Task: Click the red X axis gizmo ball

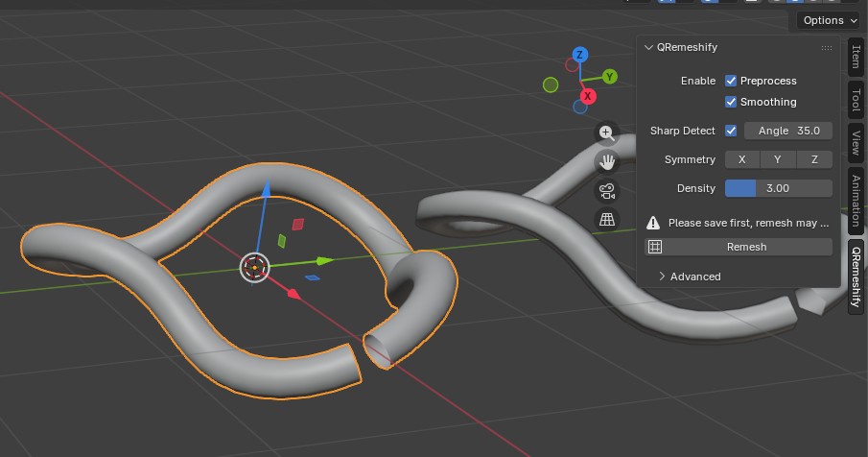Action: (588, 96)
